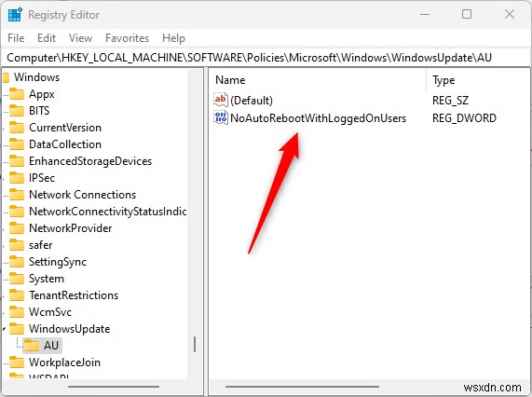
Task: Select the Windows key label in tree
Action: click(36, 77)
